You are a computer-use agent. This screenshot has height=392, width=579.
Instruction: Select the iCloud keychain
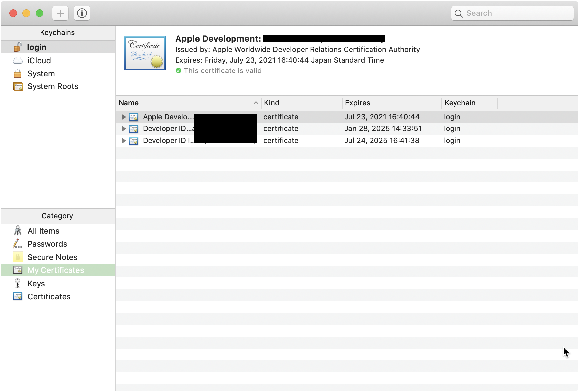coord(58,61)
